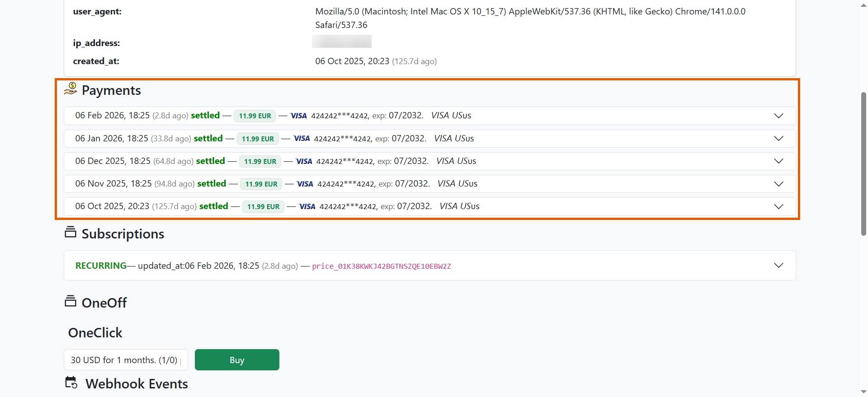Viewport: 868px width, 397px height.
Task: Expand the 06 Jan 2026 payment chevron
Action: [x=778, y=138]
